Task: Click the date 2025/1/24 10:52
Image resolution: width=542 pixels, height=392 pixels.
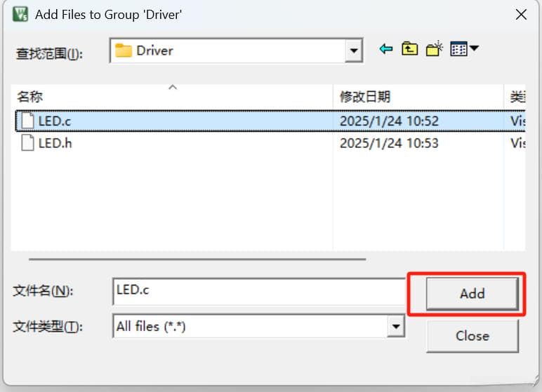Action: (x=389, y=121)
